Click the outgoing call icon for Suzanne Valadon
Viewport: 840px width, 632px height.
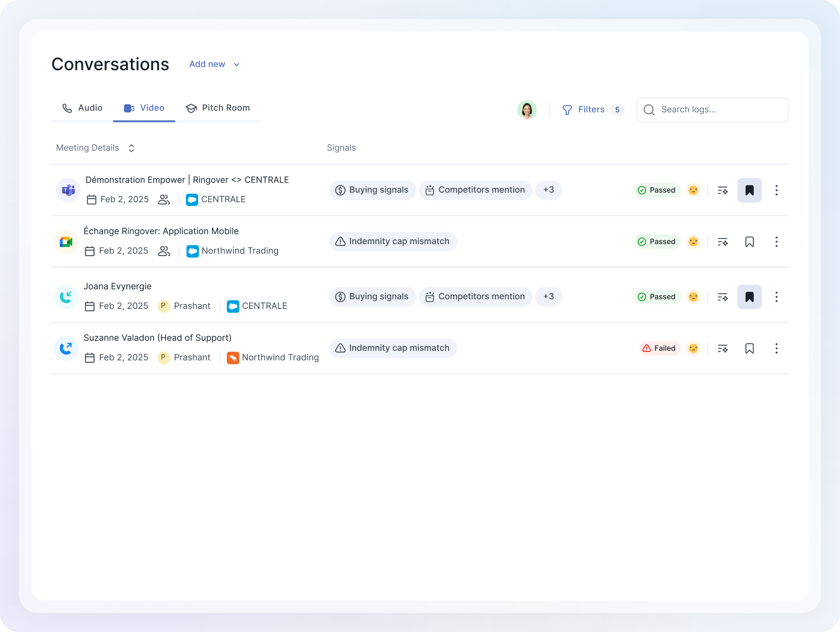click(66, 348)
